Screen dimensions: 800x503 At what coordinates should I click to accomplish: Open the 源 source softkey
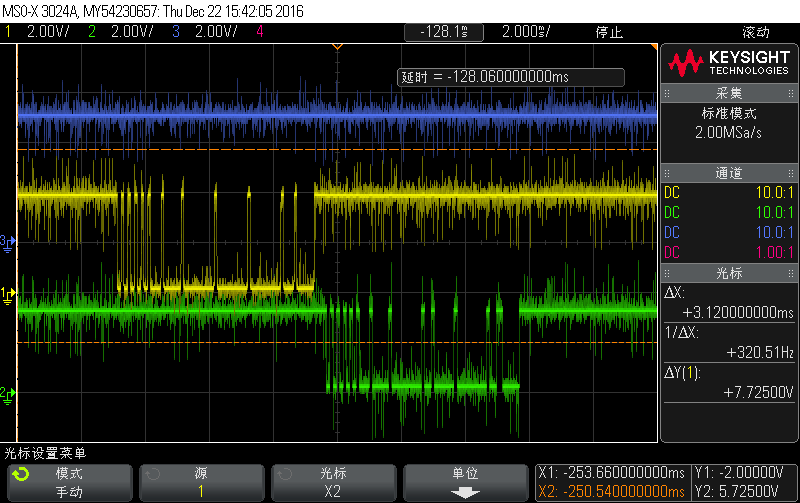click(x=202, y=483)
